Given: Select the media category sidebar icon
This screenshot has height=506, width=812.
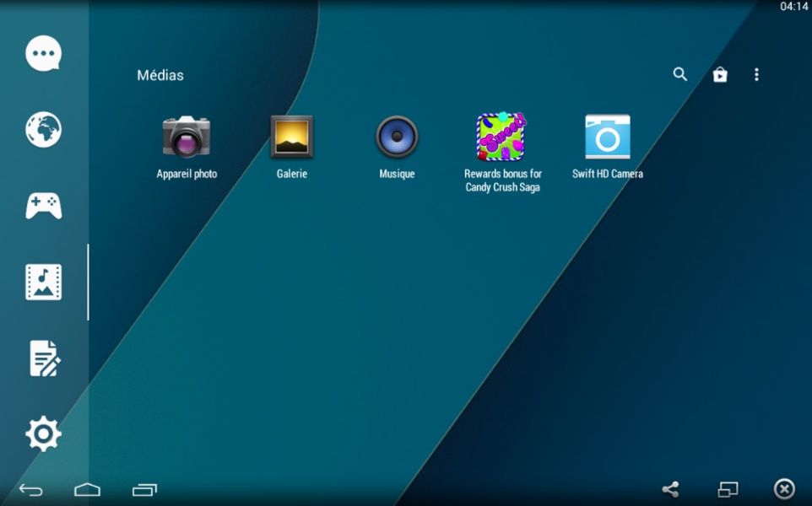Looking at the screenshot, I should click(x=44, y=282).
